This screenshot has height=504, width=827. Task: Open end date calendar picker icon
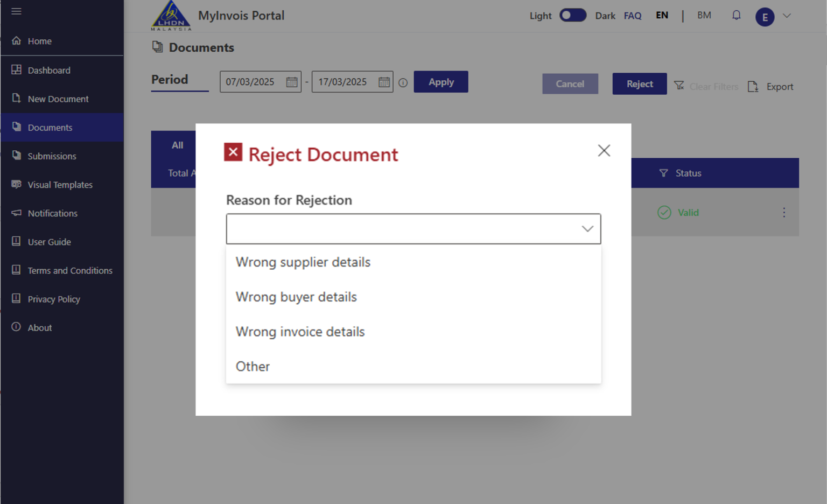pyautogui.click(x=384, y=82)
